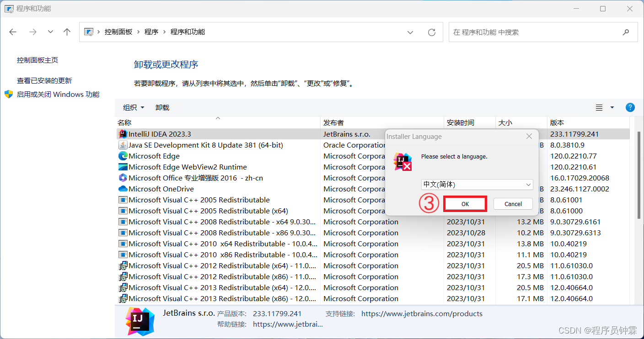Click the Microsoft Edge WebView2 Runtime icon

pyautogui.click(x=123, y=167)
